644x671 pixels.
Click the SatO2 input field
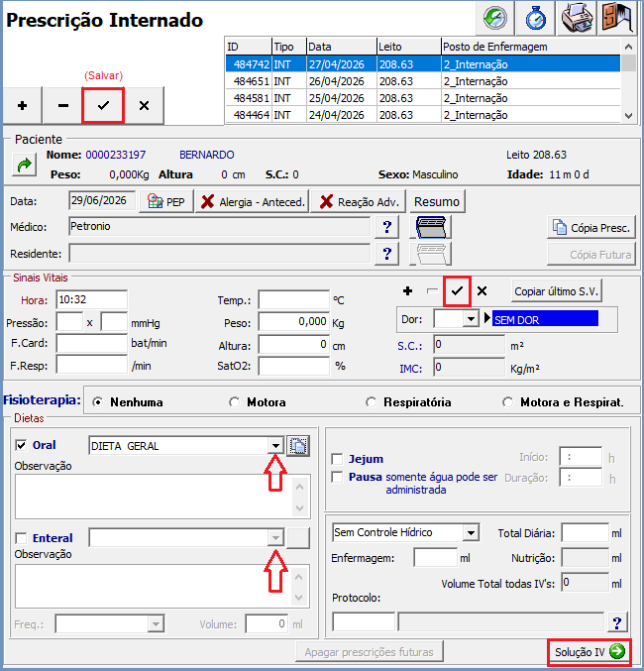click(294, 366)
